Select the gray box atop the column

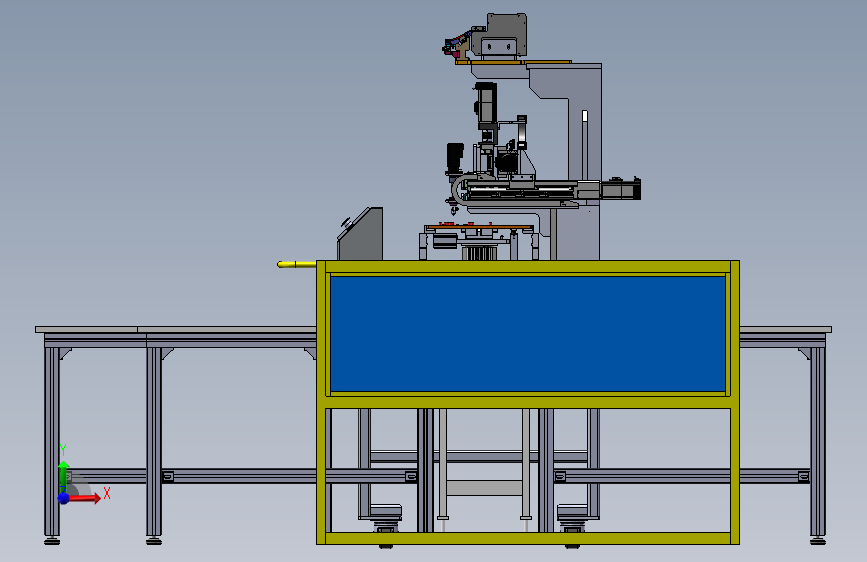pyautogui.click(x=500, y=36)
